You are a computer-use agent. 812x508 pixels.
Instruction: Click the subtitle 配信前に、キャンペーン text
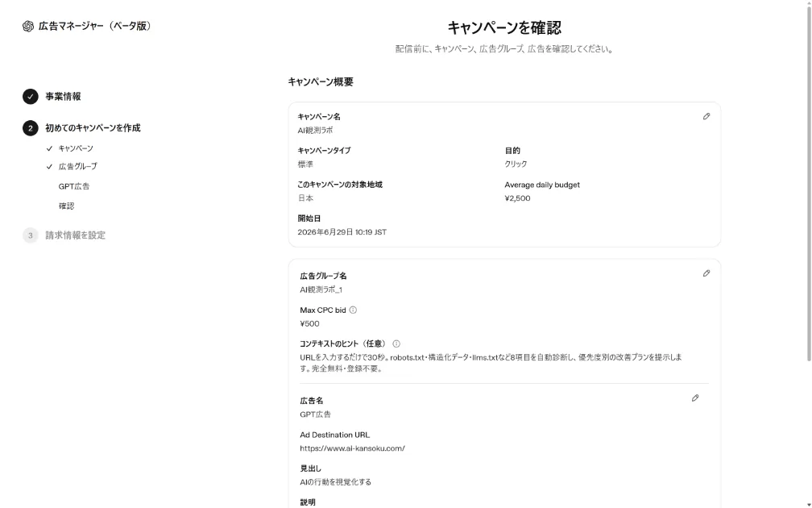coord(504,49)
